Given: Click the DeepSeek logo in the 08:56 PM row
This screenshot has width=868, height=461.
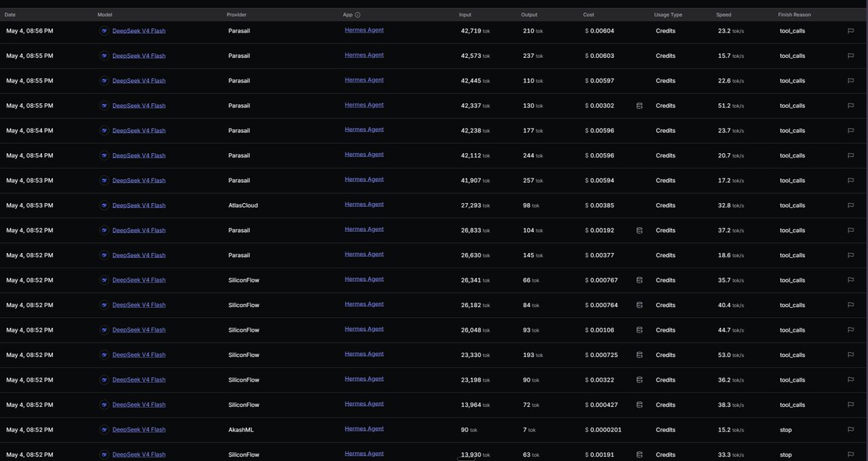Looking at the screenshot, I should [x=104, y=31].
